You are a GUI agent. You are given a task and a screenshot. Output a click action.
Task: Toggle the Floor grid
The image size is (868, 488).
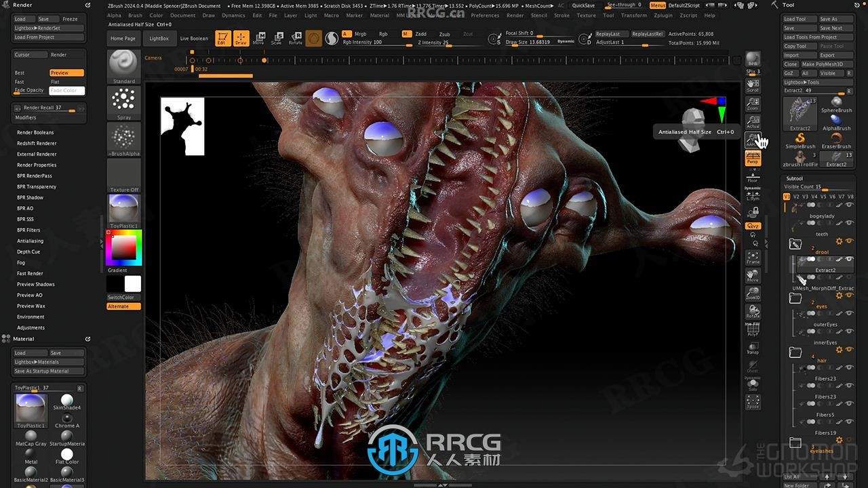click(753, 177)
